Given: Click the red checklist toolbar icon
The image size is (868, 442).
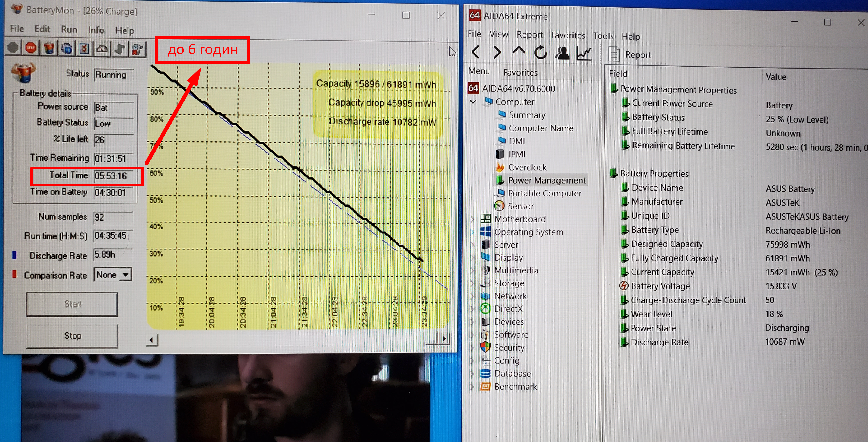Looking at the screenshot, I should [84, 49].
